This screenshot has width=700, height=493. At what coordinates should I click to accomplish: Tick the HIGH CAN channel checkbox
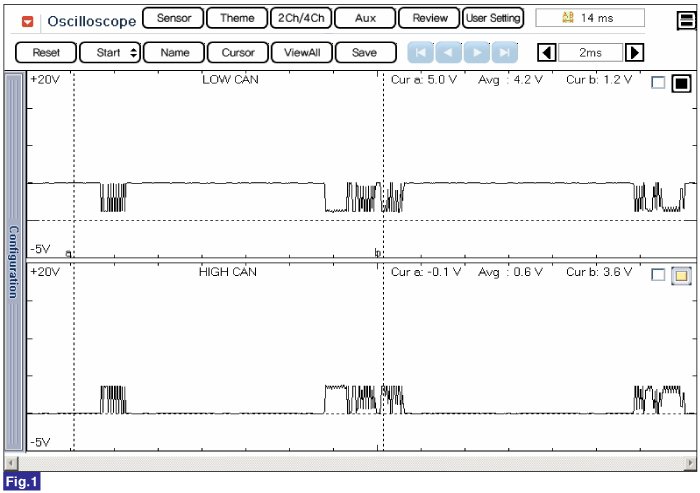click(658, 275)
